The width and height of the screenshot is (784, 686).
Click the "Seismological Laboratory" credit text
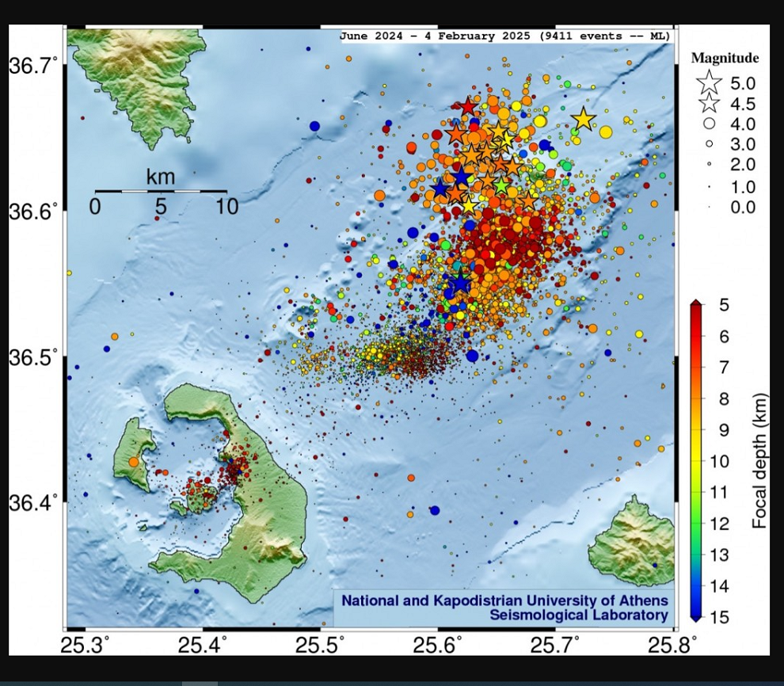[579, 615]
